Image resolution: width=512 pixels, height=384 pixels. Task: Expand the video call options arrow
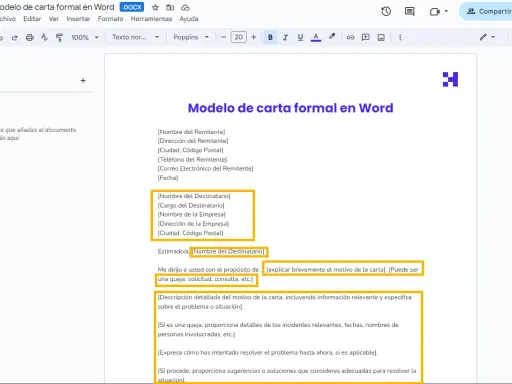click(x=446, y=11)
